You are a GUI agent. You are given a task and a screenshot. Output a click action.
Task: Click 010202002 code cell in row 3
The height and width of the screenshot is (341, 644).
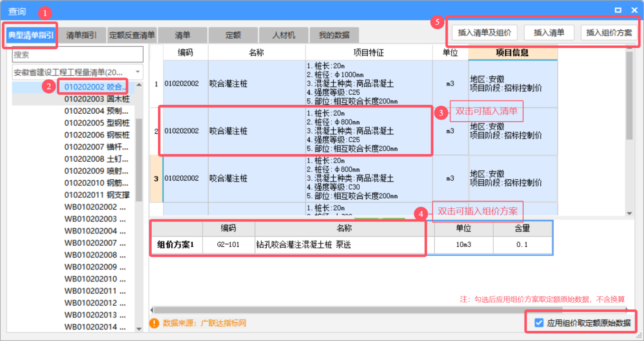tap(186, 179)
